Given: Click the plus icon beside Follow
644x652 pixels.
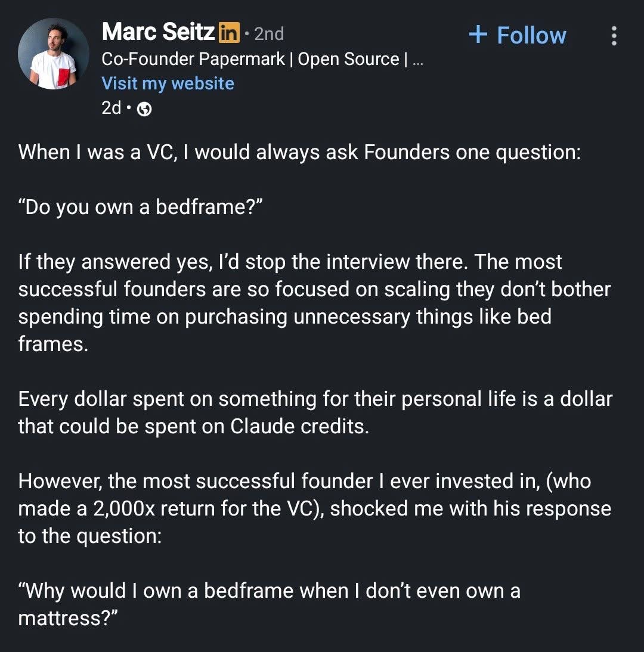Looking at the screenshot, I should tap(478, 35).
